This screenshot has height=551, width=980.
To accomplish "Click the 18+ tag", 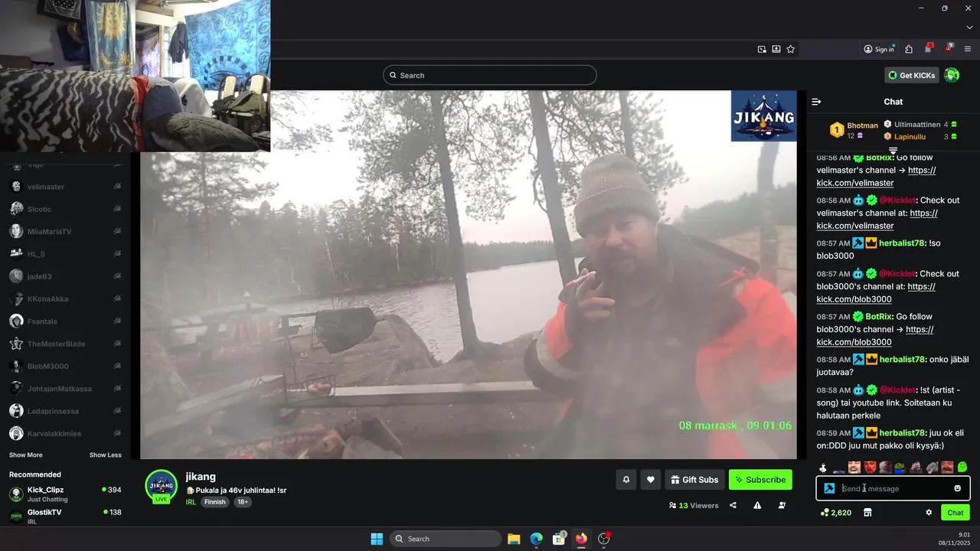I will 242,502.
